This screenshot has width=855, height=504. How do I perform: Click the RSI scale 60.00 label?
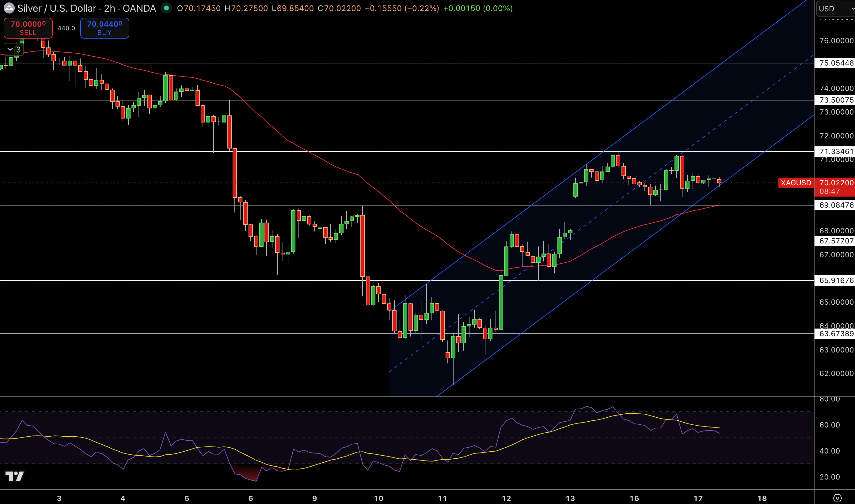pos(830,425)
